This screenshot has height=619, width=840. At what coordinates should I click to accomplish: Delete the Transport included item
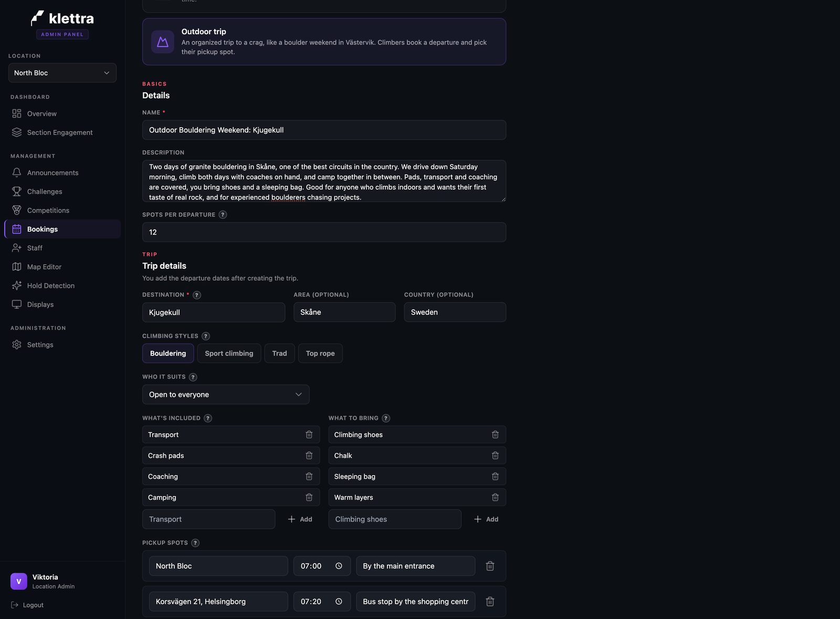coord(309,435)
